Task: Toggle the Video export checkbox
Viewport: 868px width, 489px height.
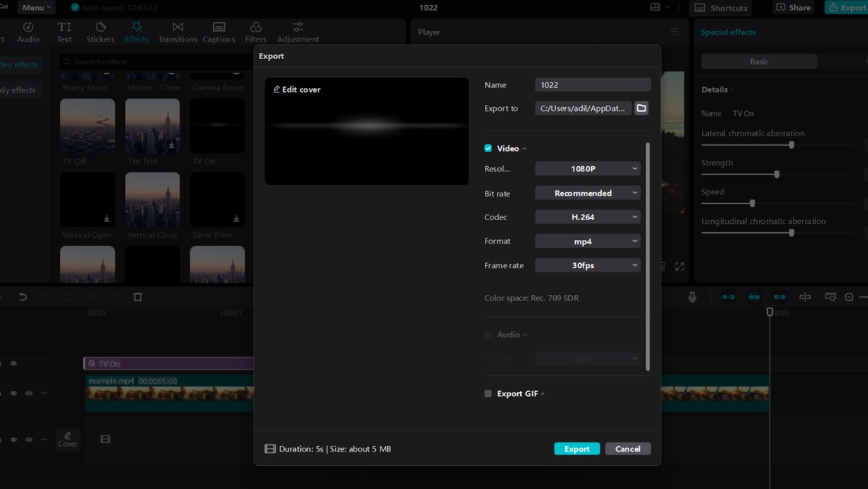Action: point(488,148)
